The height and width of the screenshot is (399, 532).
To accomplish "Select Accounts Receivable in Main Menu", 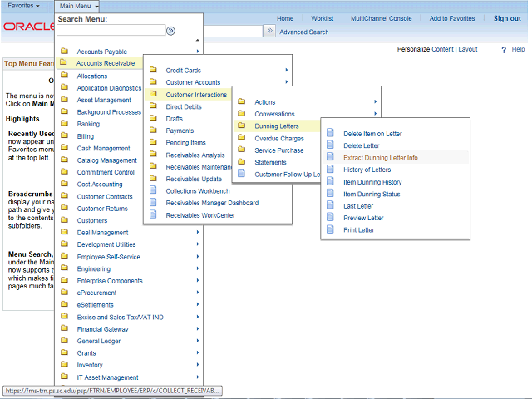I will tap(106, 63).
